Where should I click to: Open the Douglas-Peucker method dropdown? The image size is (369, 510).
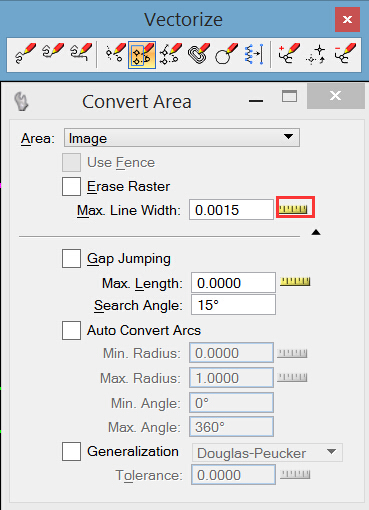tap(267, 453)
